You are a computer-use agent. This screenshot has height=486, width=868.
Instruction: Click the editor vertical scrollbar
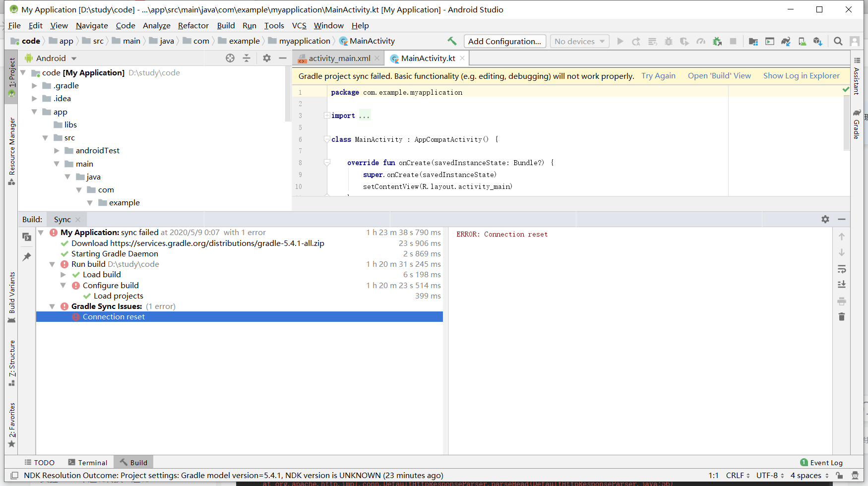pos(846,123)
